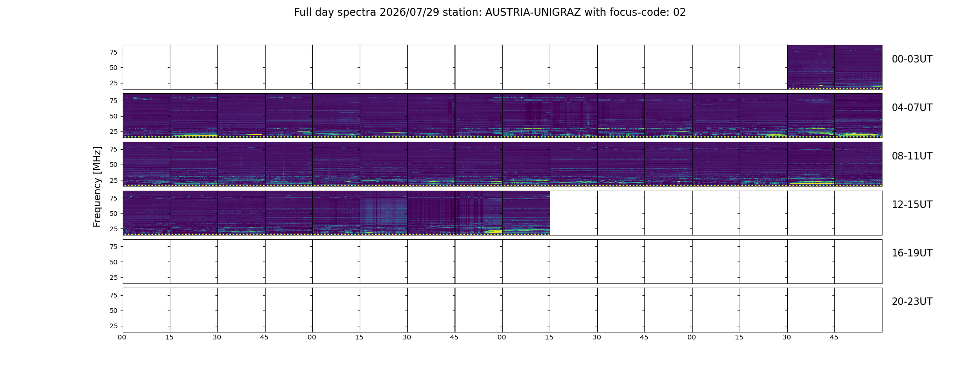Viewport: 980px width, 373px height.
Task: Open the final data panel in the 12-15UT row
Action: 526,213
